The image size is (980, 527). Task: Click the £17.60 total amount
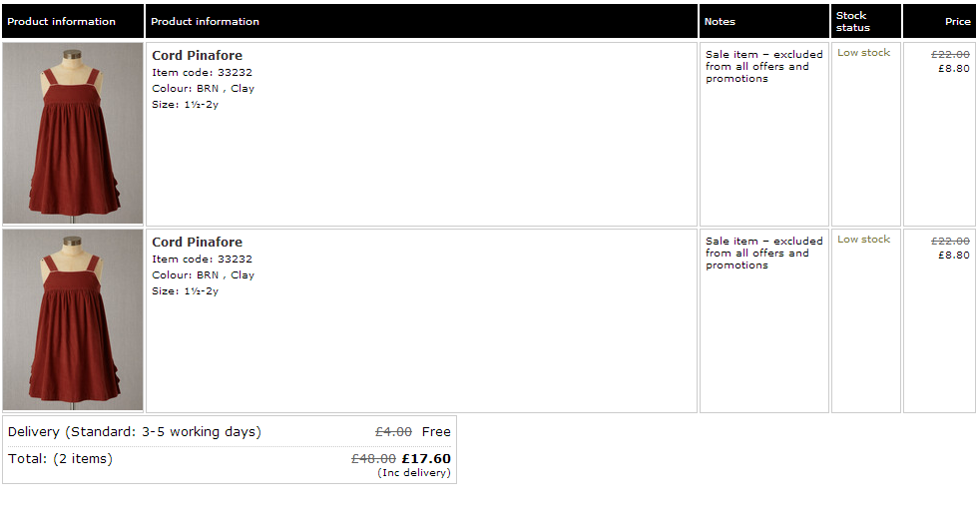(426, 459)
